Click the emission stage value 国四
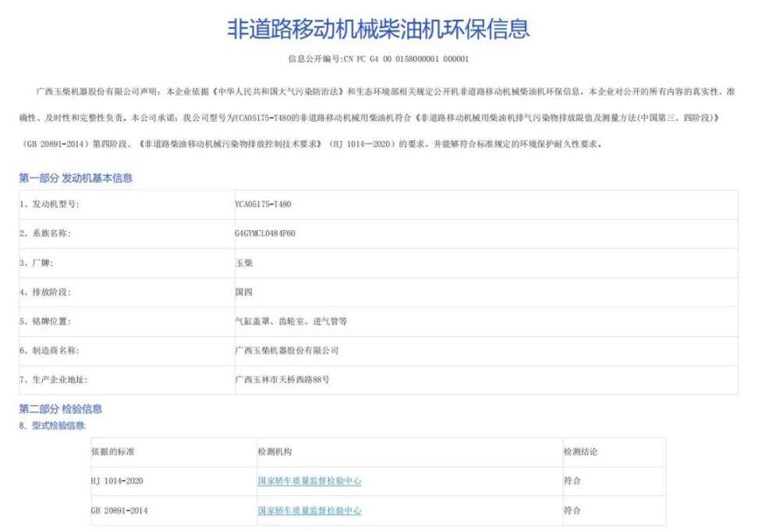This screenshot has height=532, width=758. (243, 292)
